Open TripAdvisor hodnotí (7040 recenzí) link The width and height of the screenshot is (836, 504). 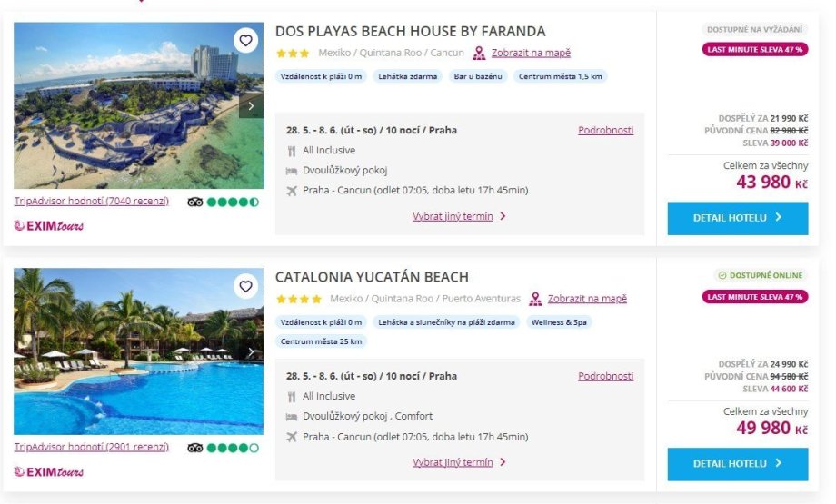pos(92,201)
